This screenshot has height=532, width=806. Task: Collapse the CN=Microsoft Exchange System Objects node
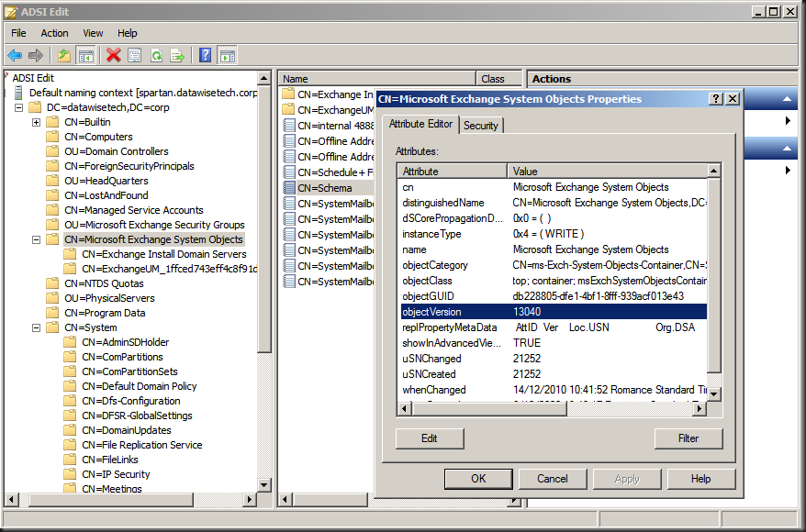(x=37, y=239)
